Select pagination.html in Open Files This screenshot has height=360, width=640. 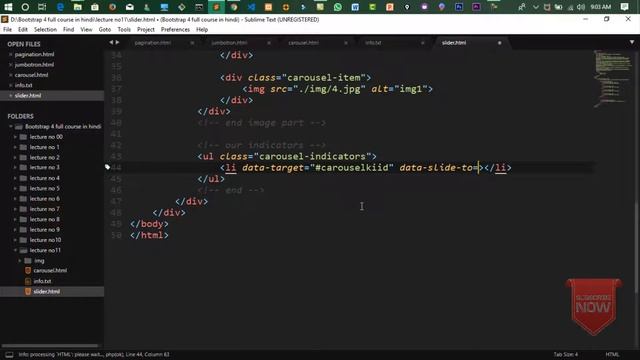pyautogui.click(x=34, y=54)
